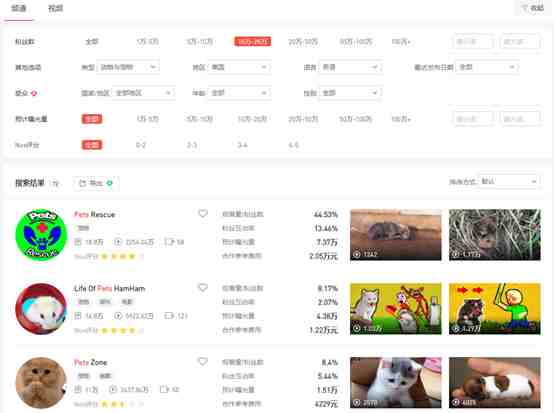Image resolution: width=554 pixels, height=413 pixels.
Task: Favorite Pets Rescue with heart icon
Action: pos(203,214)
